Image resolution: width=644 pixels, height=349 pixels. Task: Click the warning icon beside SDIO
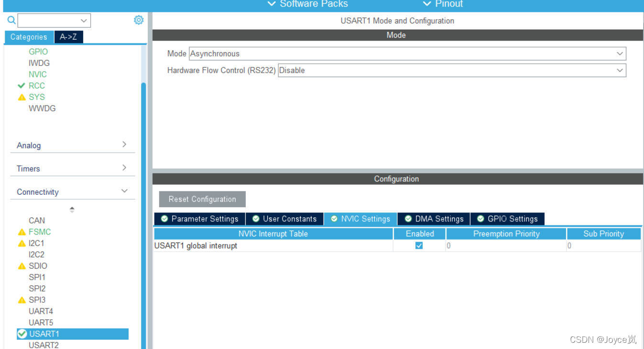(x=22, y=266)
